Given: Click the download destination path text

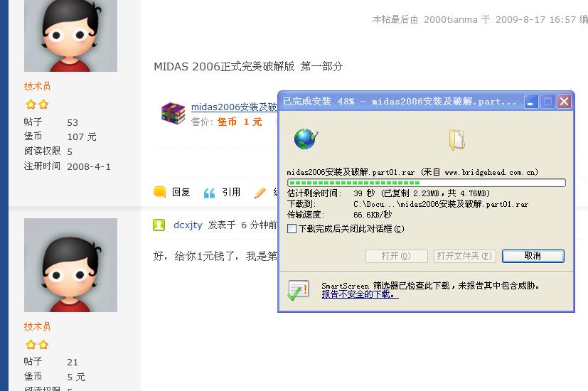Looking at the screenshot, I should tap(441, 204).
